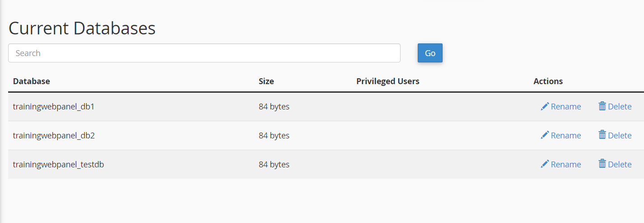Screen dimensions: 644x223
Task: Focus the database Search field
Action: [x=204, y=53]
